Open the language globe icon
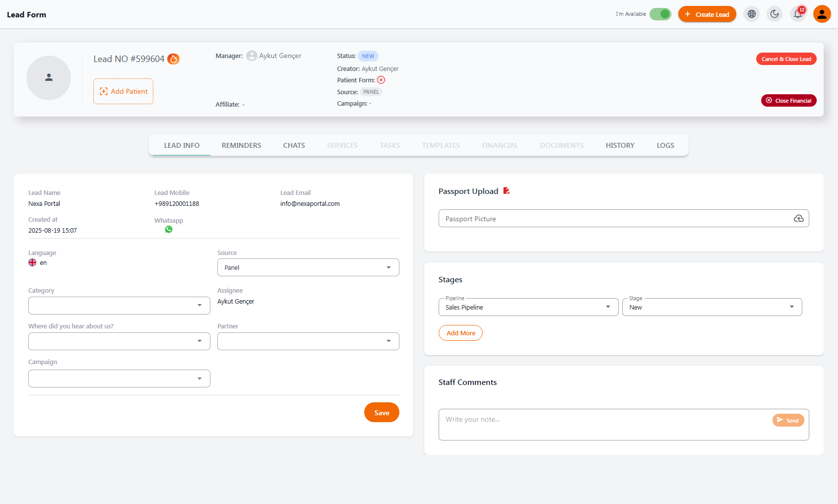The image size is (838, 504). 752,14
